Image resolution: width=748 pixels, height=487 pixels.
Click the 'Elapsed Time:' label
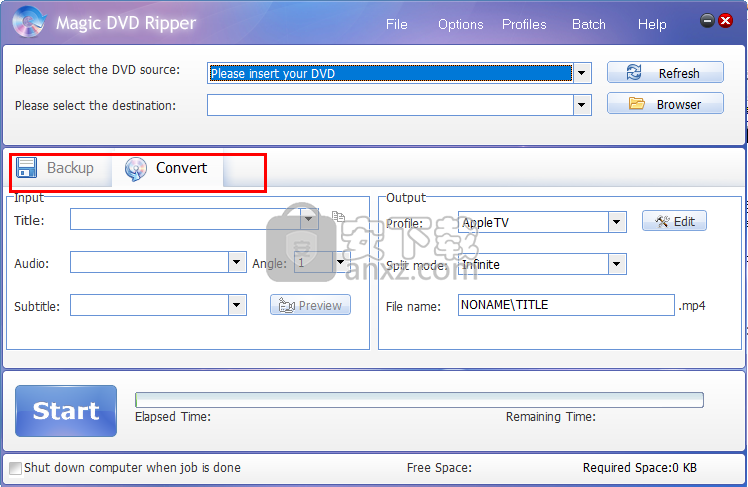coord(173,417)
